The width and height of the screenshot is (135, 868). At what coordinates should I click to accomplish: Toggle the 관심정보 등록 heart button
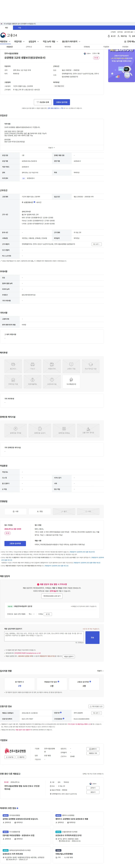coord(43,102)
